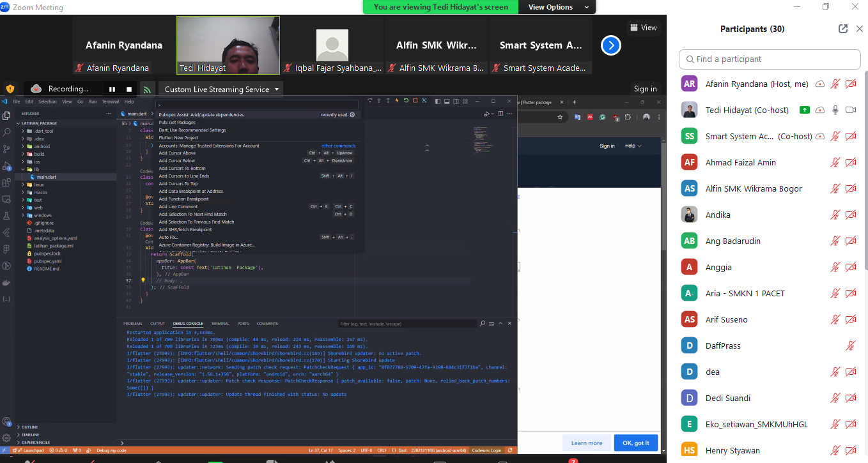
Task: Click the green Restart debug icon
Action: click(x=406, y=100)
